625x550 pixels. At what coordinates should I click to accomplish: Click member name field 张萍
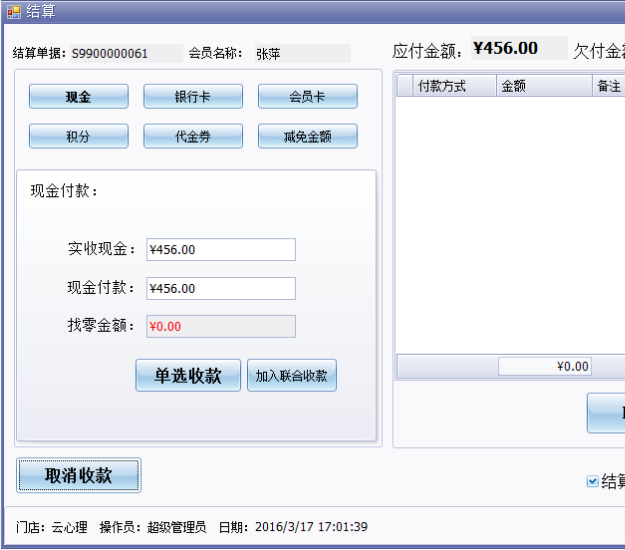point(303,53)
